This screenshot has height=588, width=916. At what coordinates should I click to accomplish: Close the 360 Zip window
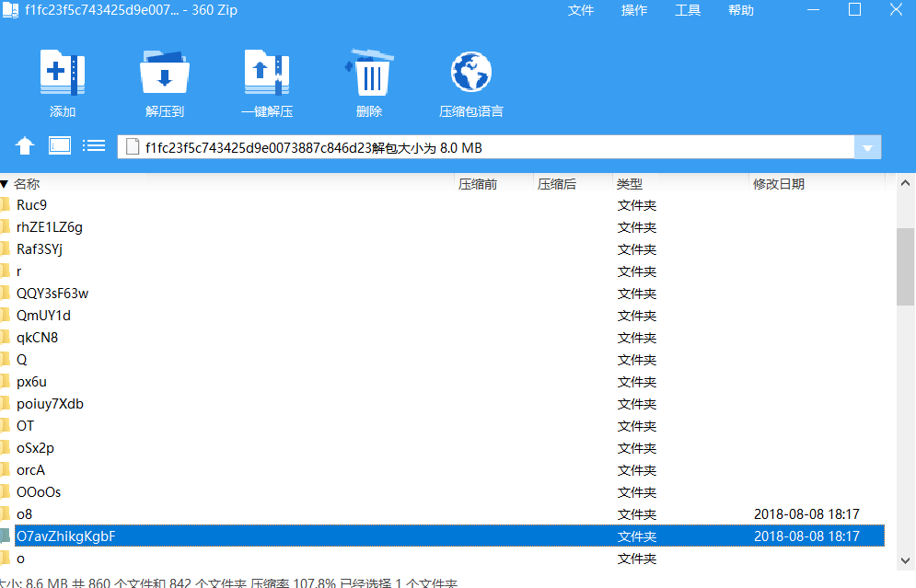(896, 10)
